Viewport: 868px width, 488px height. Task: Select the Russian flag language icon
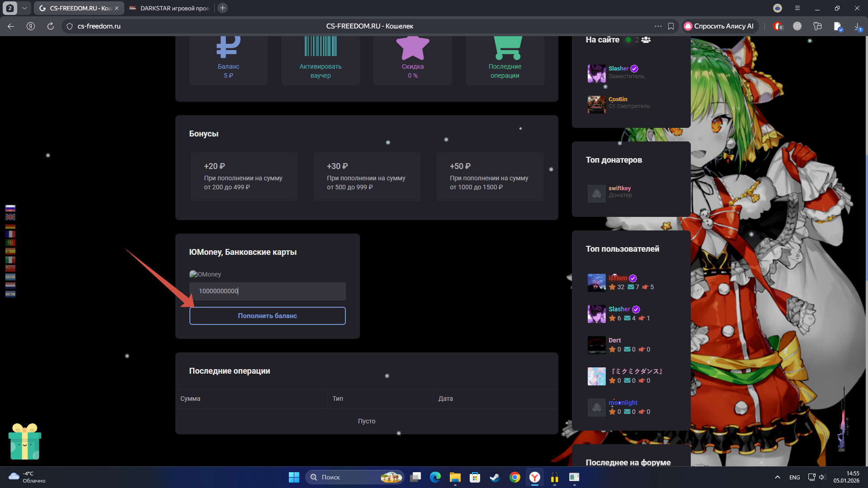click(x=10, y=208)
